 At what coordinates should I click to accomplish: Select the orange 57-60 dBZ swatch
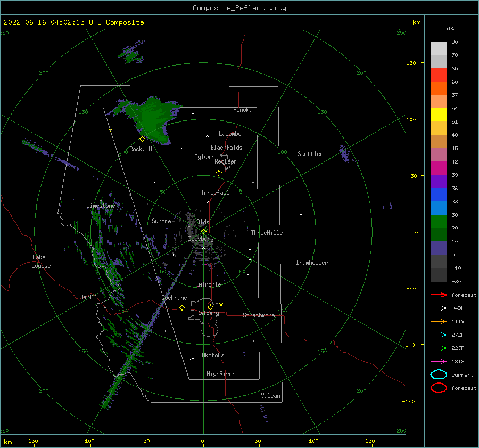439,88
